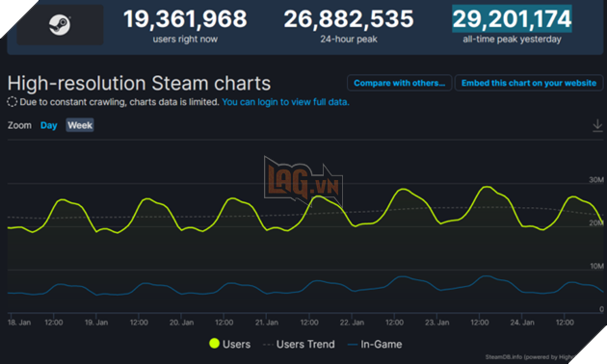
Task: Click the 21. Jan axis label
Action: (x=267, y=323)
